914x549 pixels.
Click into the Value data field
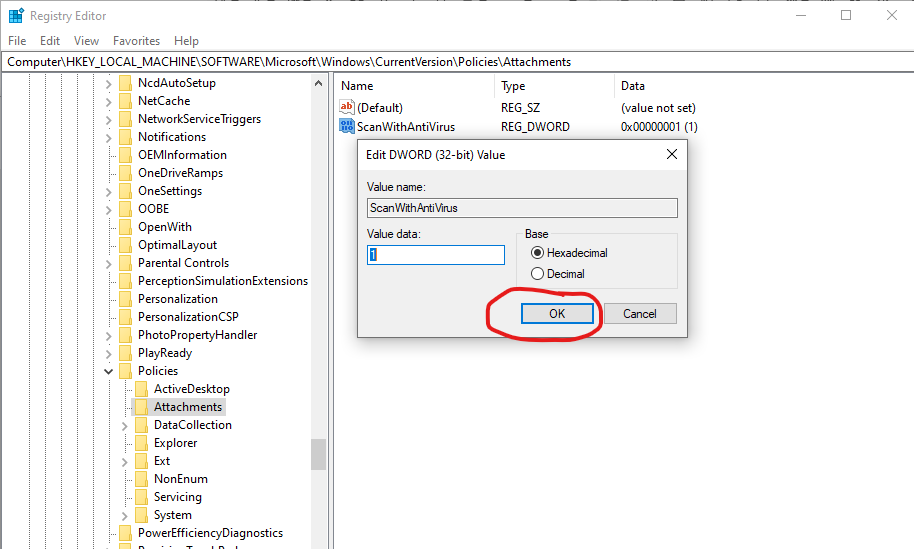pyautogui.click(x=435, y=255)
